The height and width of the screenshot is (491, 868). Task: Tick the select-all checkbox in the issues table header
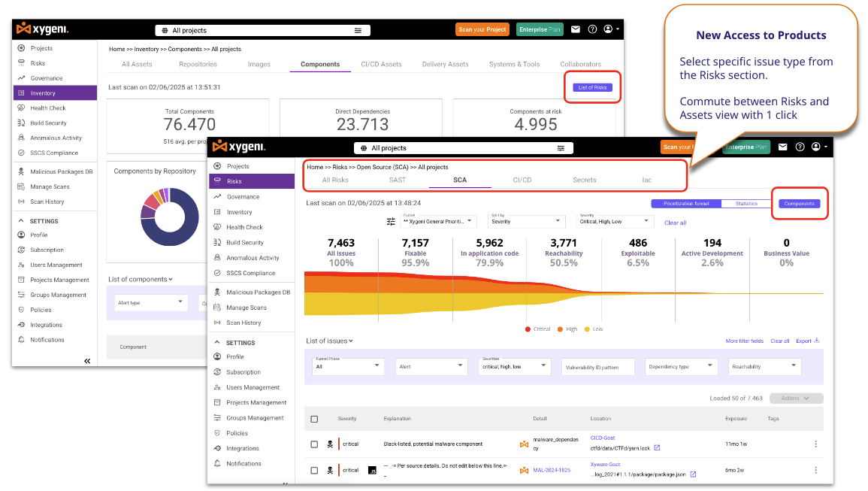point(314,419)
